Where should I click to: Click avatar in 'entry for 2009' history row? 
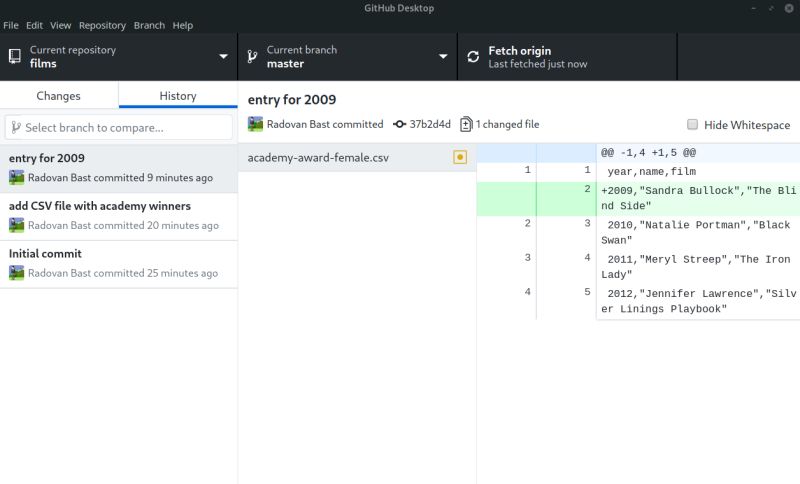16,177
